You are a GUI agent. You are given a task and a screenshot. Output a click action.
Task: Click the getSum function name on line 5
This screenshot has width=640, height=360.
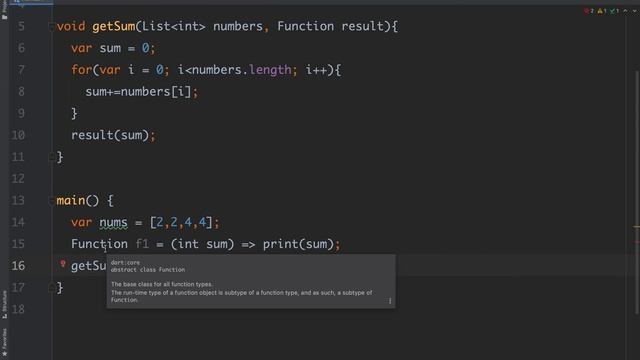pos(113,27)
